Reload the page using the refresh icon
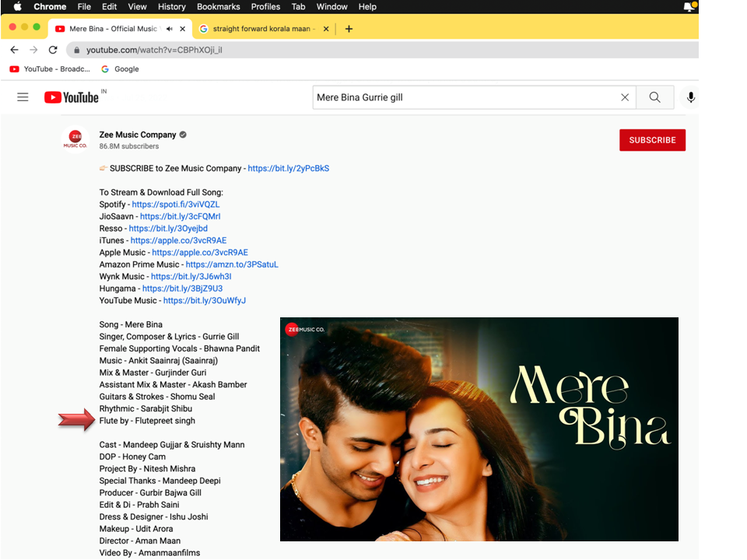The image size is (747, 560). 53,50
